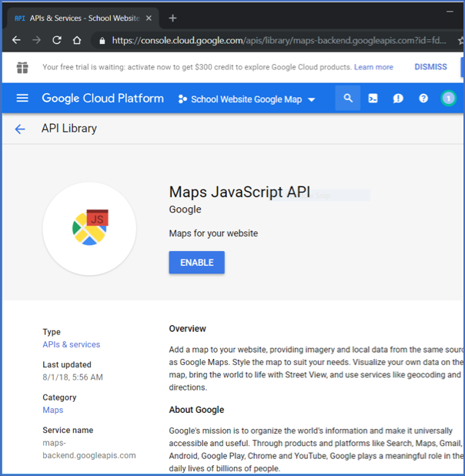The width and height of the screenshot is (465, 476).
Task: Open the hamburger navigation menu
Action: (22, 99)
